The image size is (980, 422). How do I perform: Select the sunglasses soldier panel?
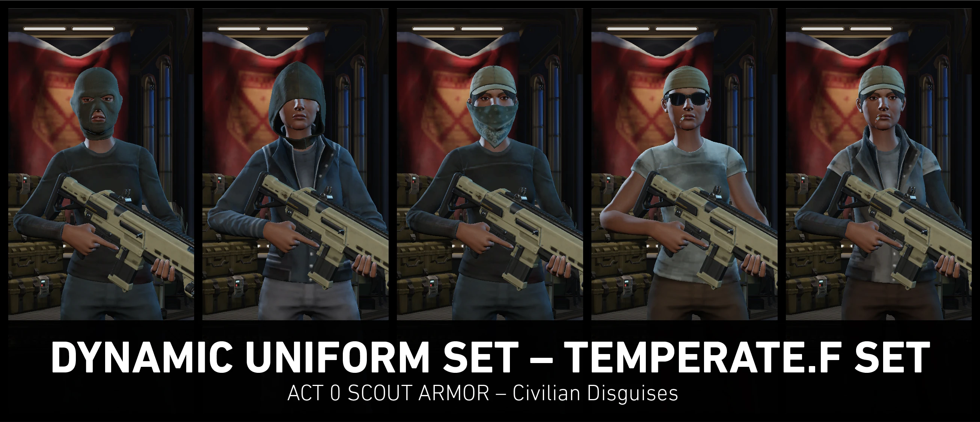(684, 164)
